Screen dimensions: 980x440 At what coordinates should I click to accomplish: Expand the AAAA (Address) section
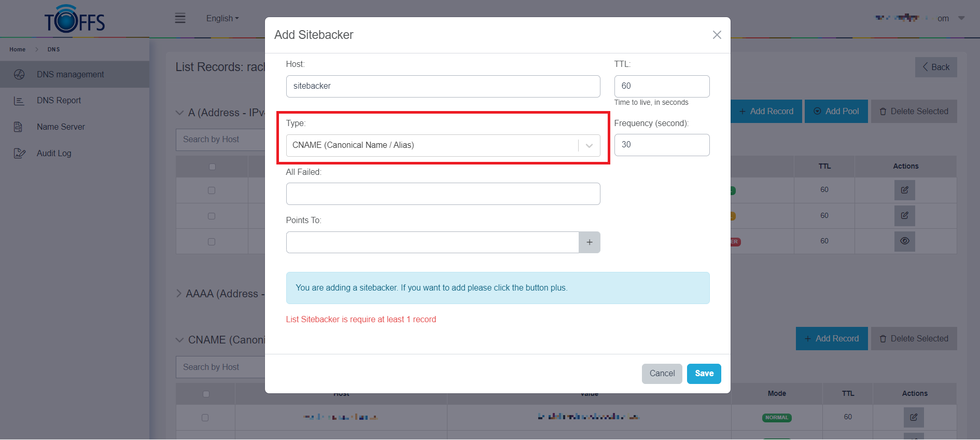point(179,294)
